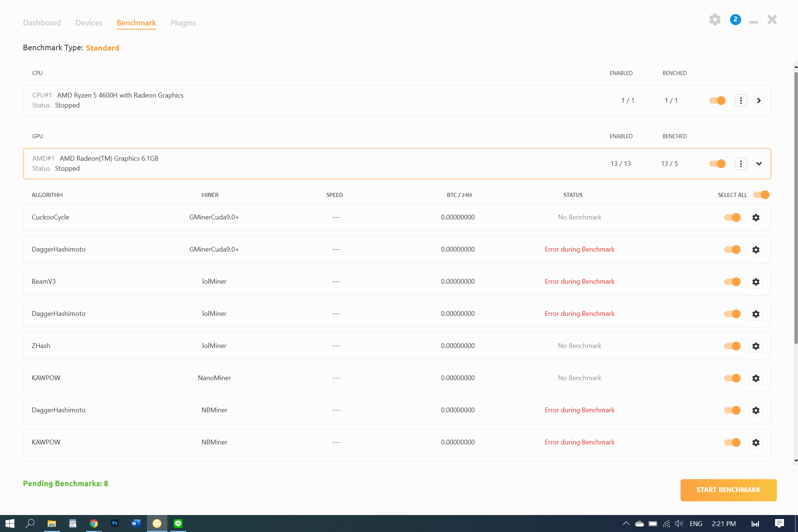This screenshot has width=798, height=532.
Task: Open the taskbar search icon
Action: (x=30, y=524)
